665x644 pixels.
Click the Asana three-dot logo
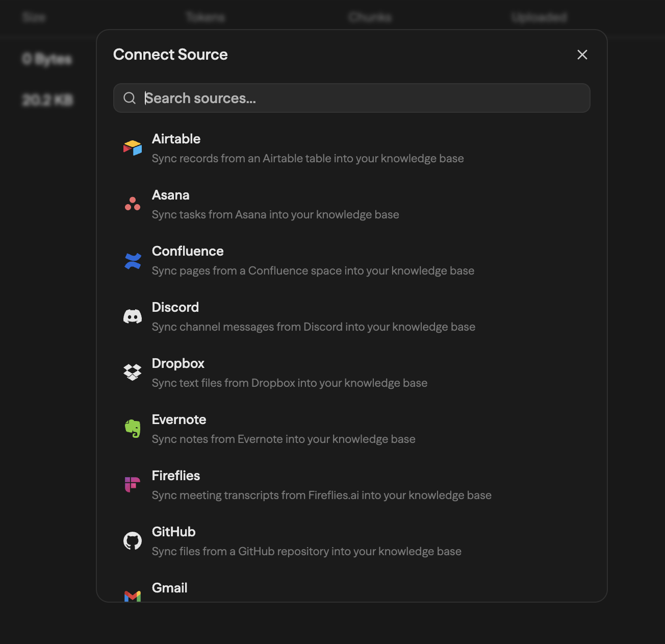[133, 204]
